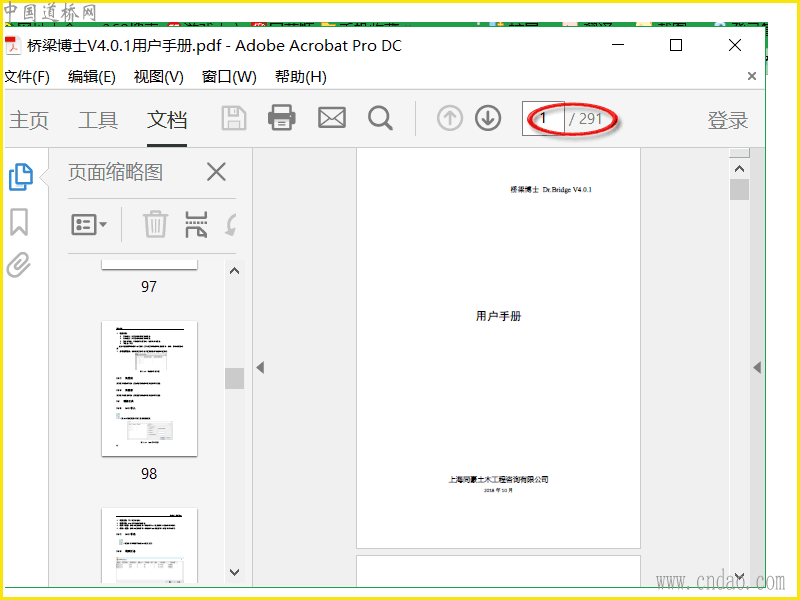The image size is (800, 600).
Task: Open the 编辑(E) menu
Action: 92,77
